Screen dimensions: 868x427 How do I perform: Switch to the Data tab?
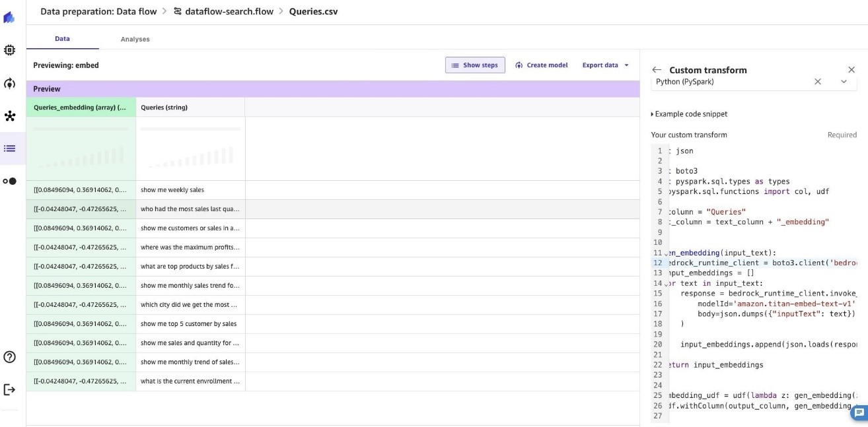[63, 39]
